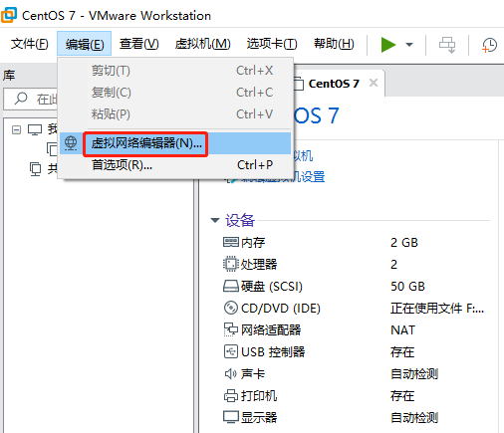Click the 设备 section heading
Viewport: 504px width, 433px height.
click(x=240, y=220)
